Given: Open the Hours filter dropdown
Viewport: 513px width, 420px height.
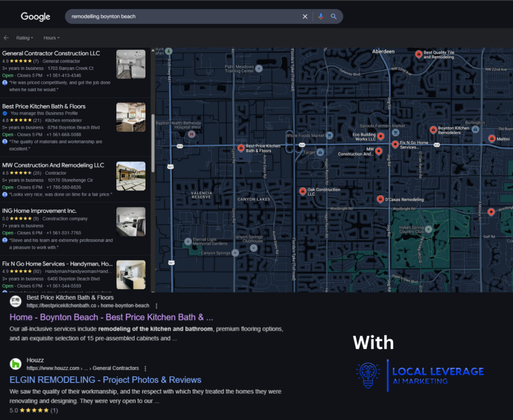Looking at the screenshot, I should pos(52,38).
